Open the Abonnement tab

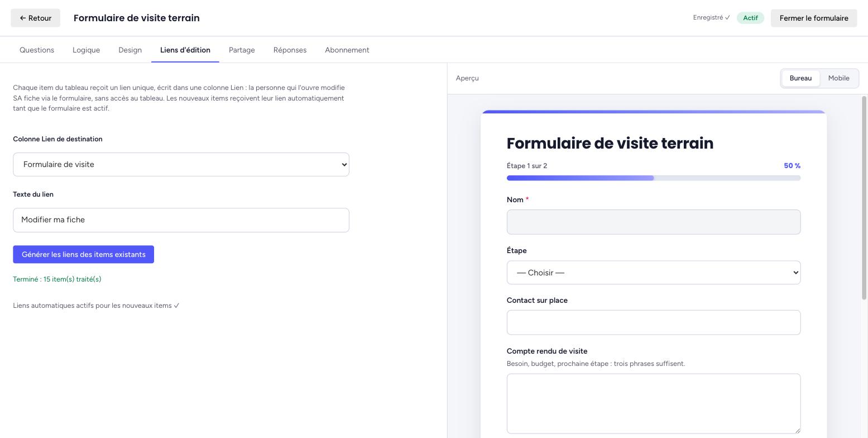pyautogui.click(x=347, y=50)
